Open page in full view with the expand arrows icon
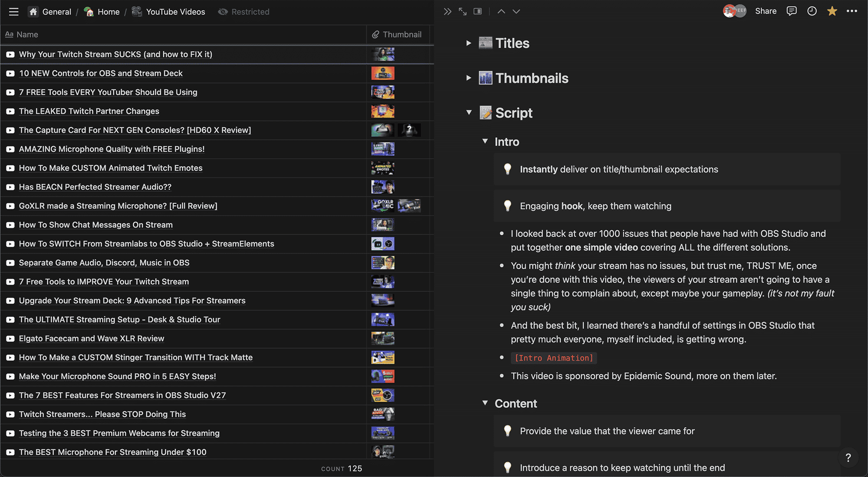The width and height of the screenshot is (868, 477). (x=463, y=12)
